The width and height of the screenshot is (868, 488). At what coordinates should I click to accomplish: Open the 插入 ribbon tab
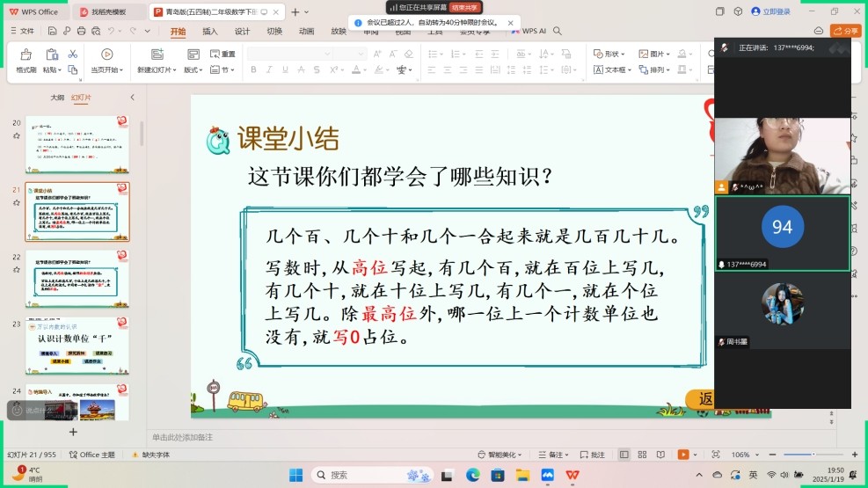pos(210,31)
